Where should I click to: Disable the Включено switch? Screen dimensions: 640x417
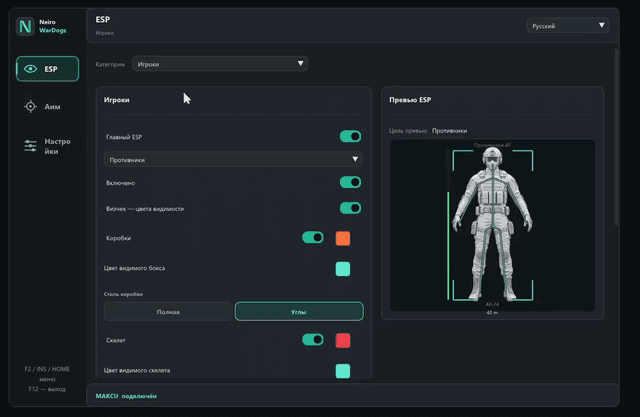(350, 182)
